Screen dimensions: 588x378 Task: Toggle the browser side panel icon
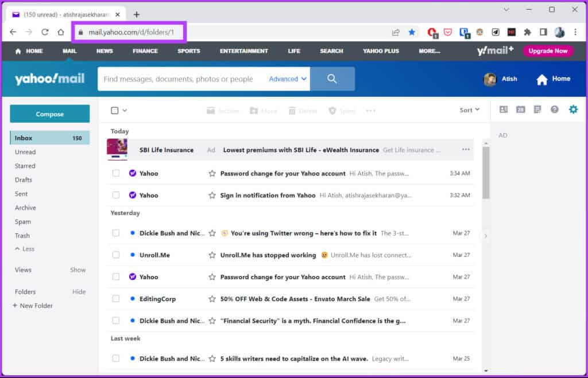[543, 32]
